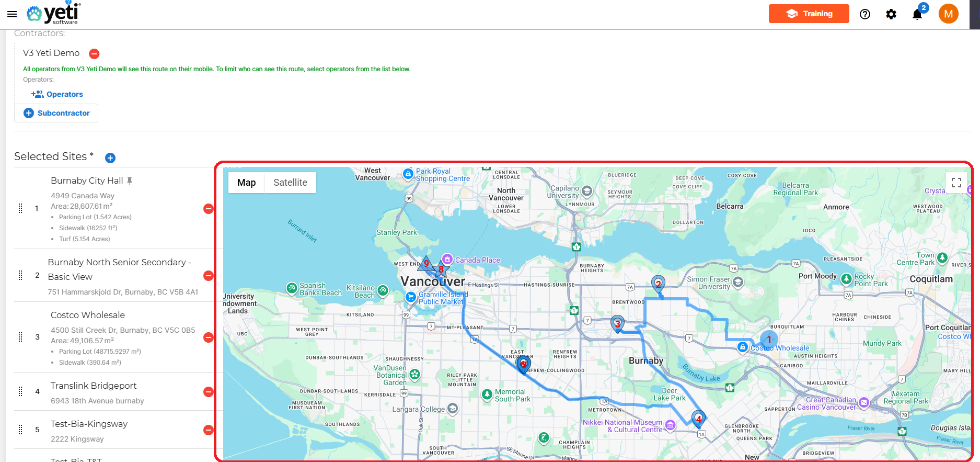Remove Burnaby North Senior Secondary site
This screenshot has width=980, height=462.
(208, 276)
